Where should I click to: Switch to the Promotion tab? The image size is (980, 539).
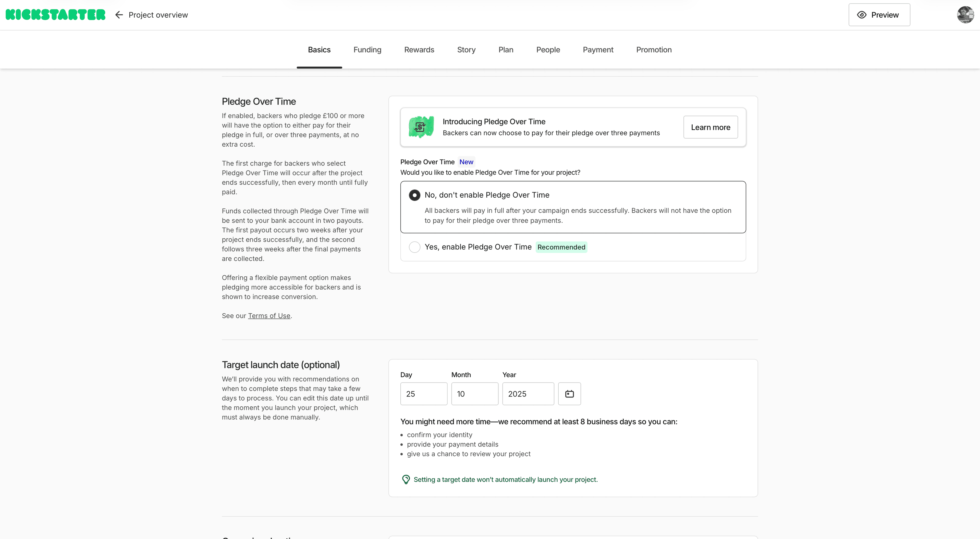coord(654,50)
